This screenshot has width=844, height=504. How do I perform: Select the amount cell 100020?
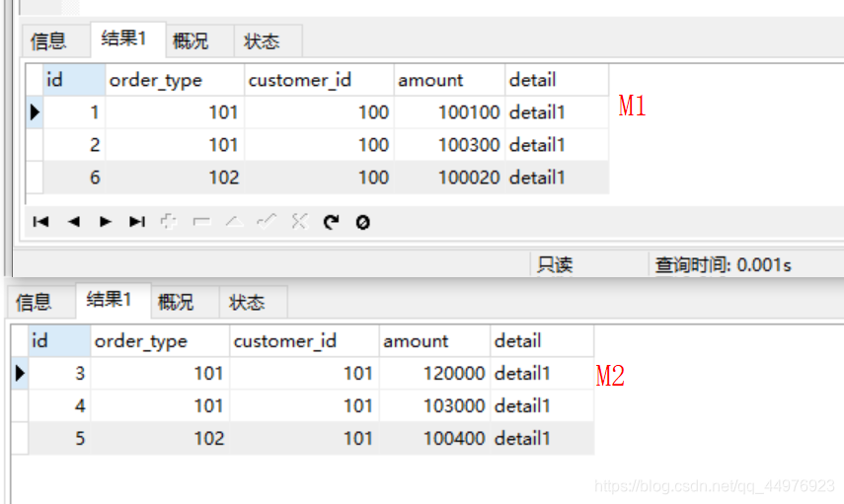tap(449, 178)
